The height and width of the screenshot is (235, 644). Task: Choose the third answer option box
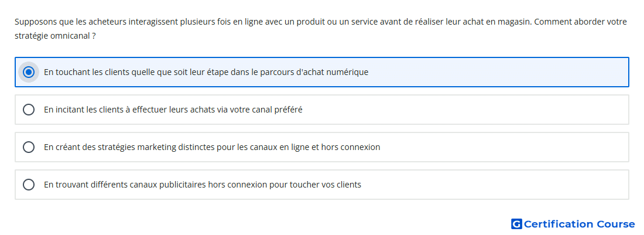322,147
